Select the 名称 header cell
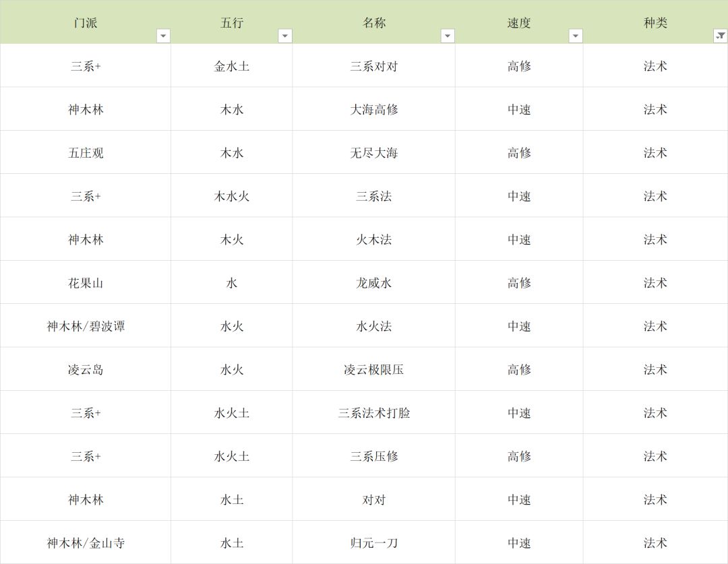The width and height of the screenshot is (728, 564). click(373, 22)
